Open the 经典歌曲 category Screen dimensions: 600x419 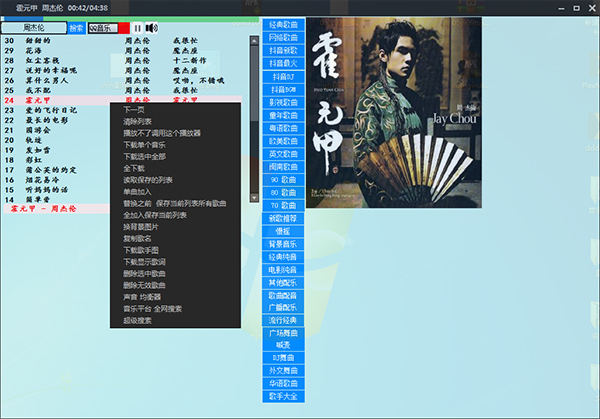click(x=283, y=24)
